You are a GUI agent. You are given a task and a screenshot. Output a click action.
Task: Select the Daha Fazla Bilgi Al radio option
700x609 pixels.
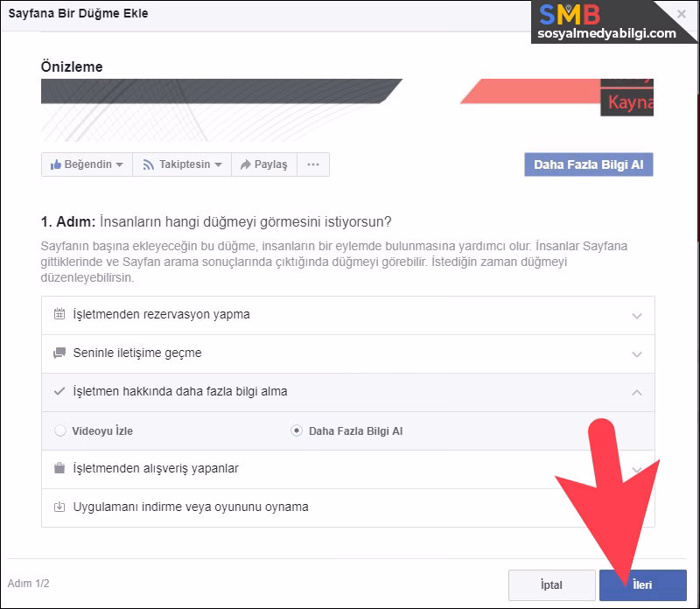297,430
